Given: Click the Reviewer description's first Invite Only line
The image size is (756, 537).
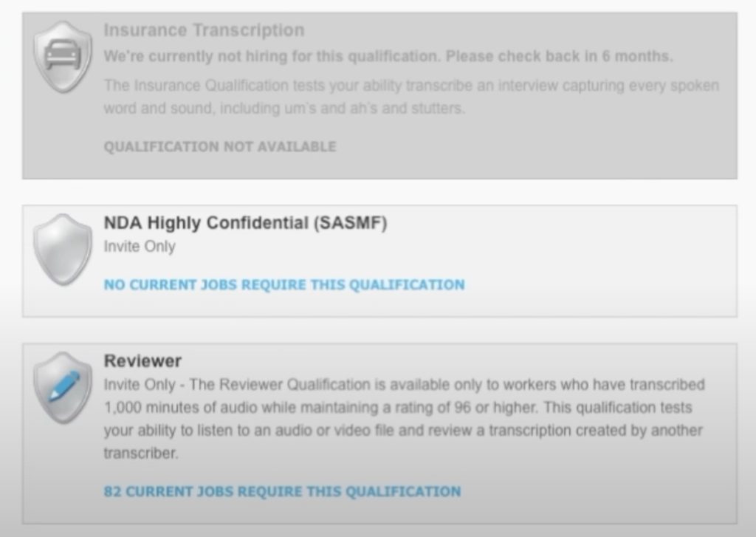Looking at the screenshot, I should [x=404, y=385].
